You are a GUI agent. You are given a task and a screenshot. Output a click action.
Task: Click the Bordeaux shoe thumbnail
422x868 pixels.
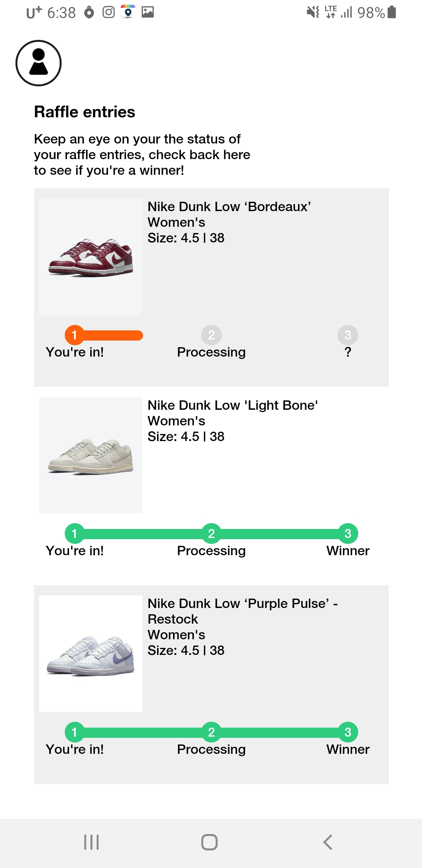(91, 257)
